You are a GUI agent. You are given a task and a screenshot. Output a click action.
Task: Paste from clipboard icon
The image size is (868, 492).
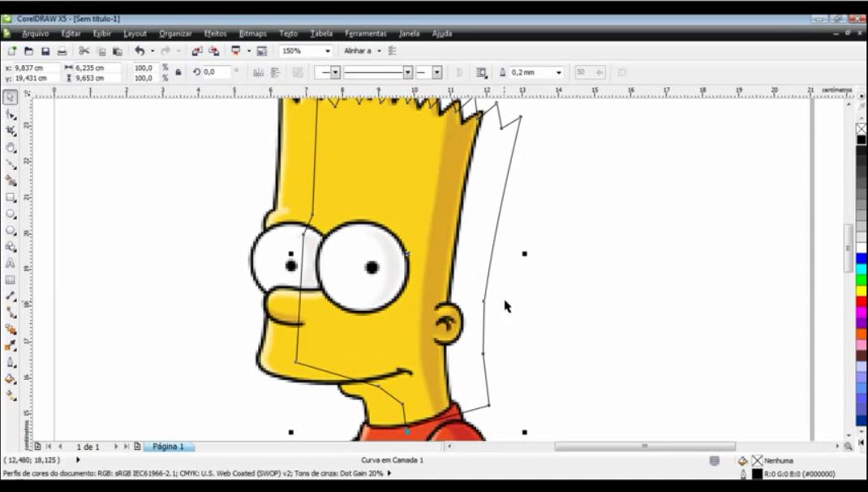pos(118,51)
